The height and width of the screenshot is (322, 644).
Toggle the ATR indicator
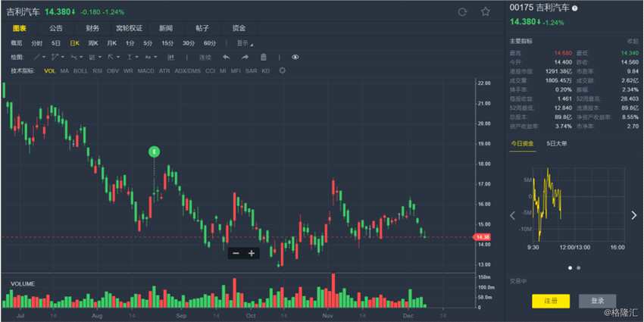(x=164, y=70)
